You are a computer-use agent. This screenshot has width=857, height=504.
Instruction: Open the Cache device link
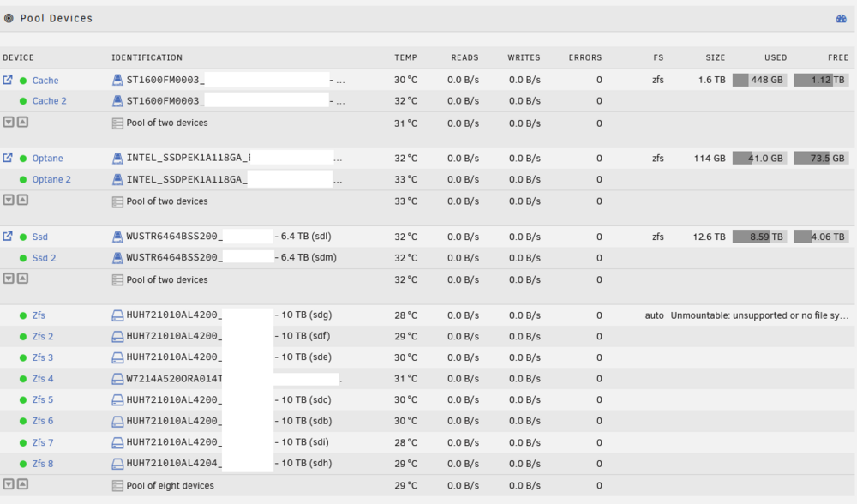pos(45,81)
